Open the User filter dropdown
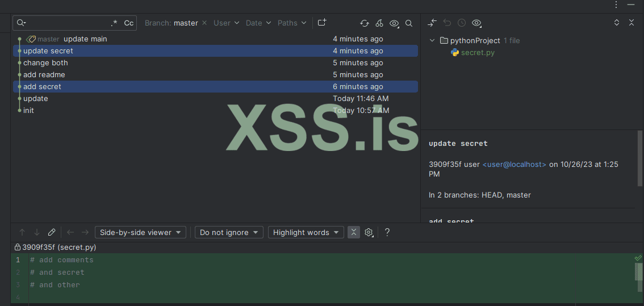This screenshot has width=644, height=306. (226, 23)
